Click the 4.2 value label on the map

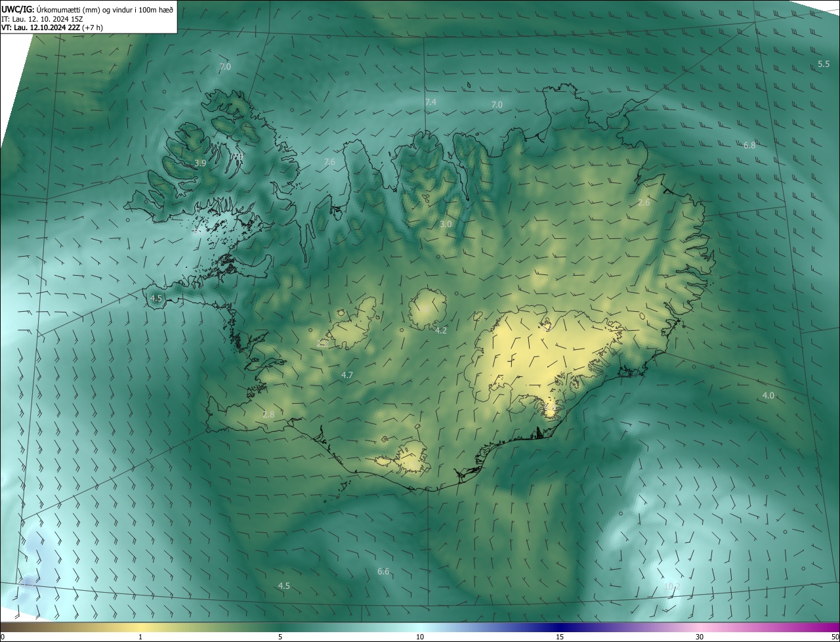click(441, 330)
